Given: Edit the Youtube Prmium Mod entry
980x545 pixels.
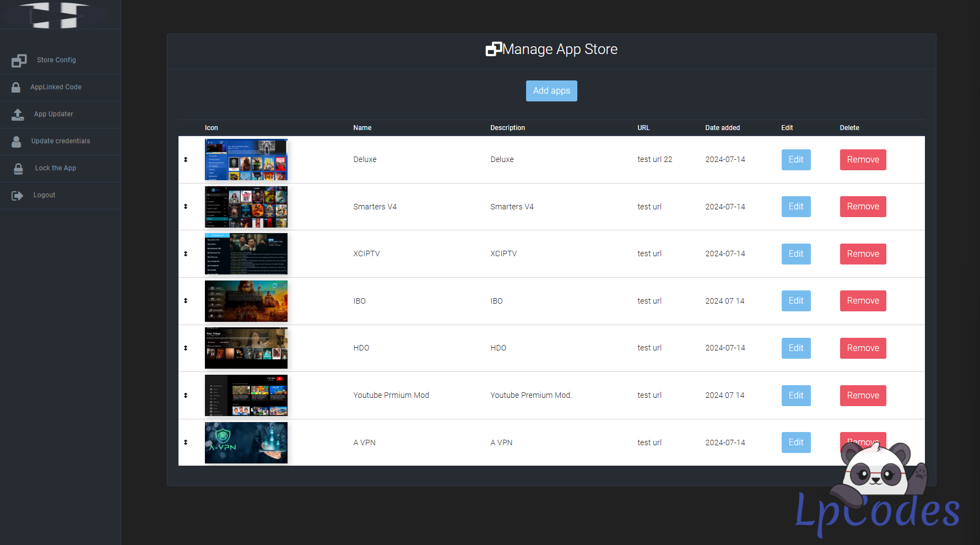Looking at the screenshot, I should [x=795, y=396].
